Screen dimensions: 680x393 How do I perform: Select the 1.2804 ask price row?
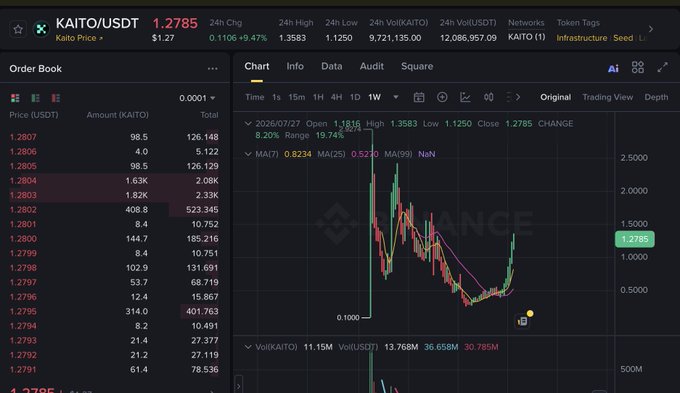tap(114, 180)
